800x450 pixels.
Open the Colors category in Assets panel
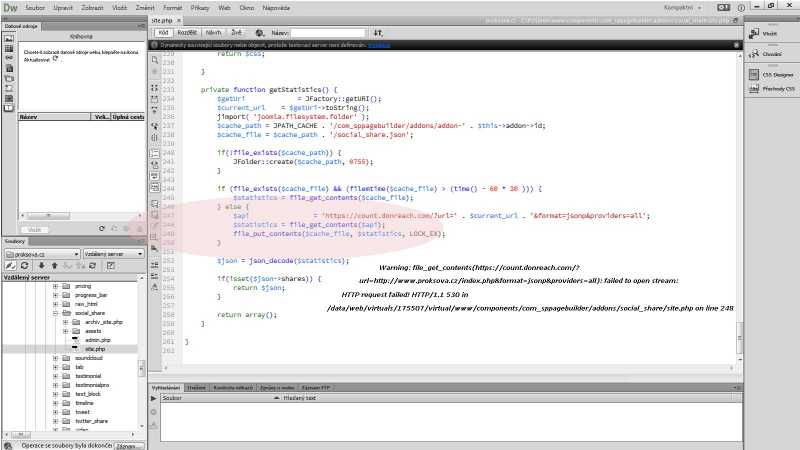[9, 48]
